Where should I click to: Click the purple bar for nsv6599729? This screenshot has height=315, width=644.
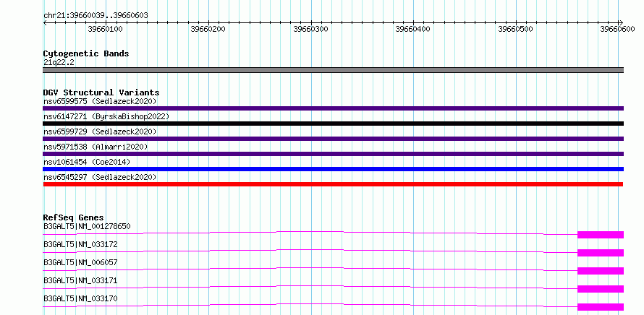coord(334,139)
